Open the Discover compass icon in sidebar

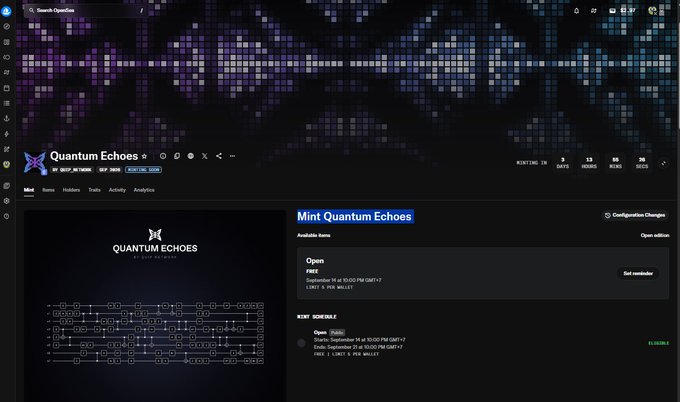coord(7,26)
